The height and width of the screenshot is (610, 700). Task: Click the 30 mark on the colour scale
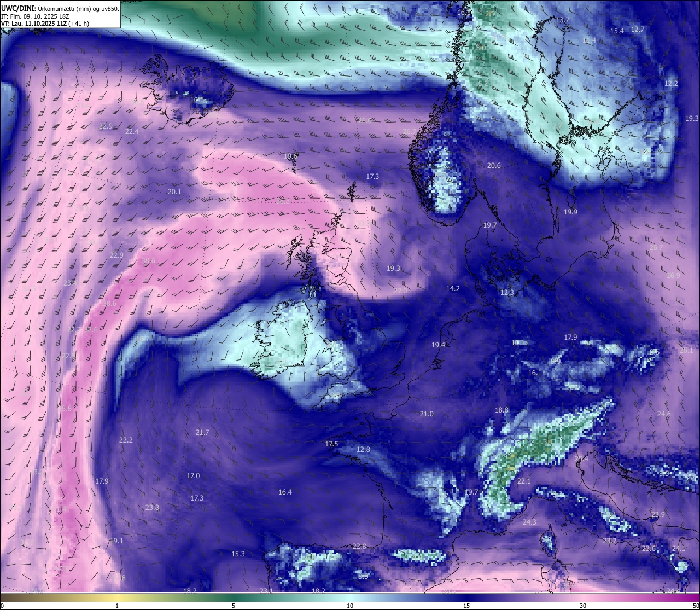(583, 606)
